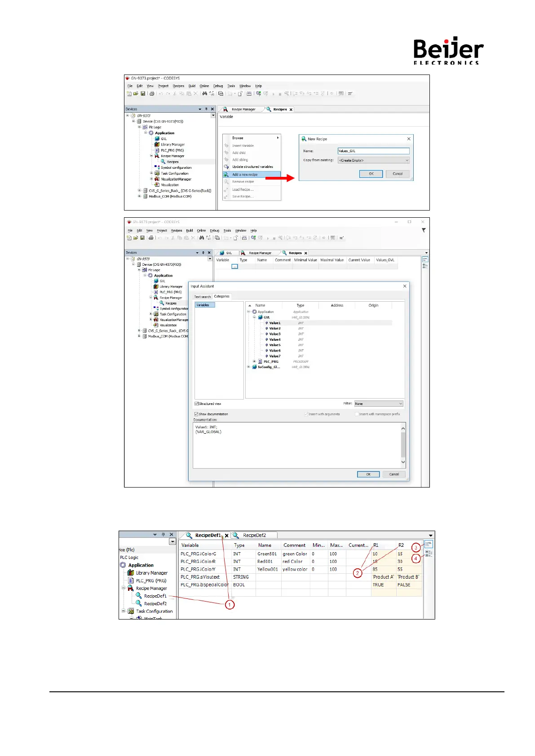Image resolution: width=535 pixels, height=756 pixels.
Task: Expand PLC_PRG node in Input Assistant
Action: click(254, 361)
